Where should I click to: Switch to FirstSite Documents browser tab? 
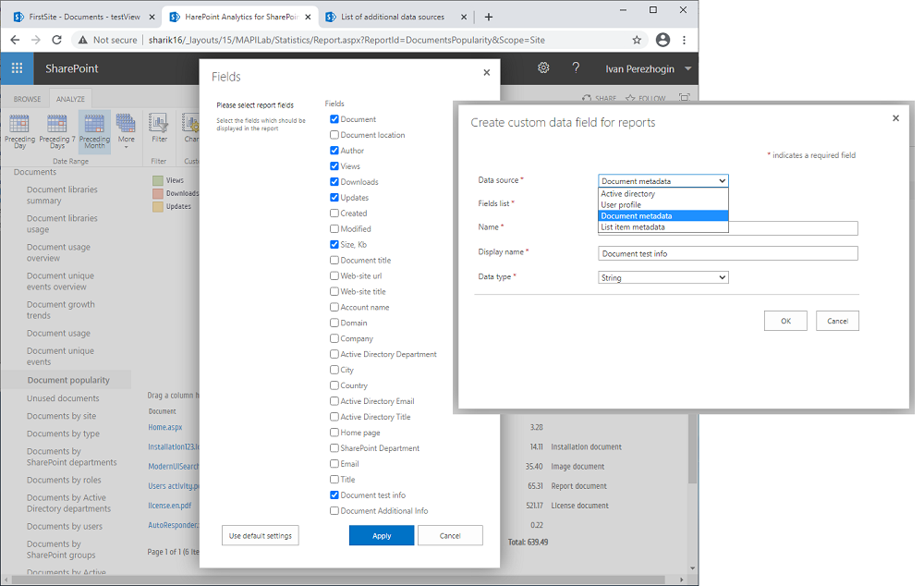click(84, 17)
